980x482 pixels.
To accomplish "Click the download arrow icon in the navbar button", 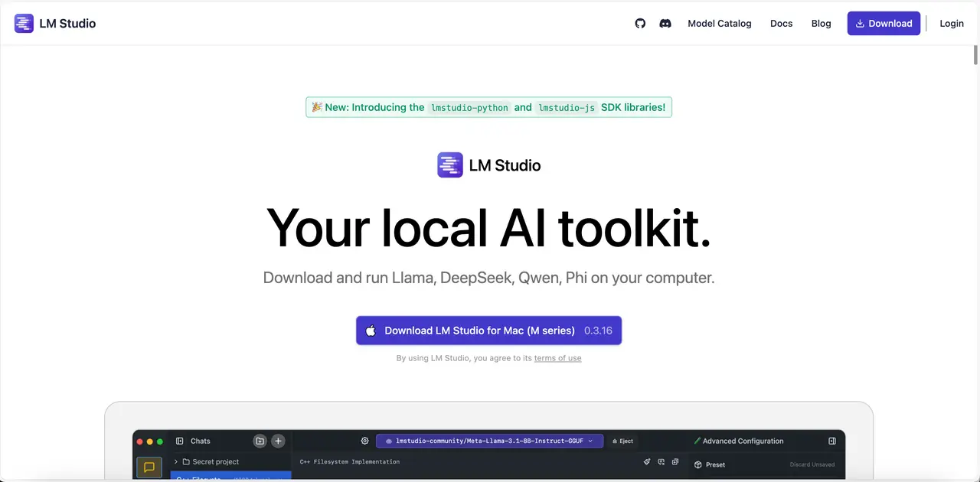I will tap(860, 24).
